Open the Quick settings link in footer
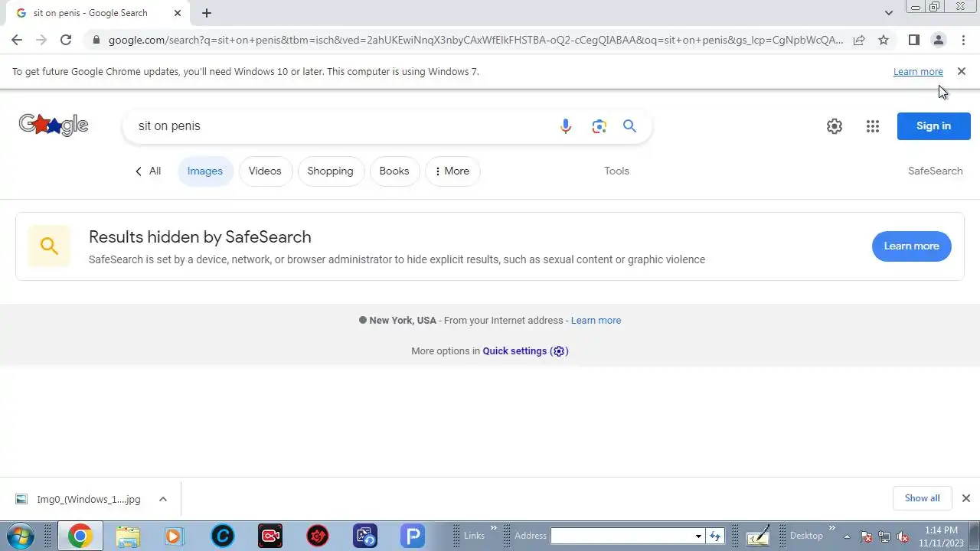The width and height of the screenshot is (980, 551). pos(525,351)
